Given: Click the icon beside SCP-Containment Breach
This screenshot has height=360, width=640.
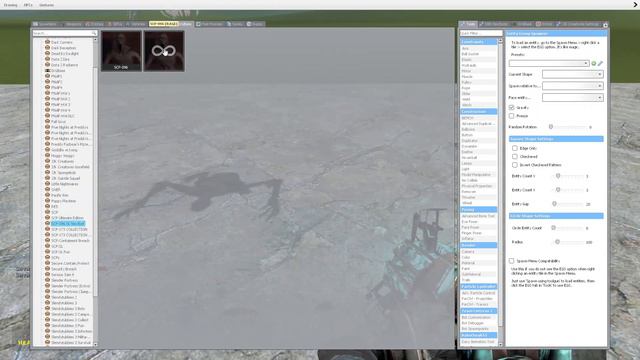Looking at the screenshot, I should tap(47, 240).
